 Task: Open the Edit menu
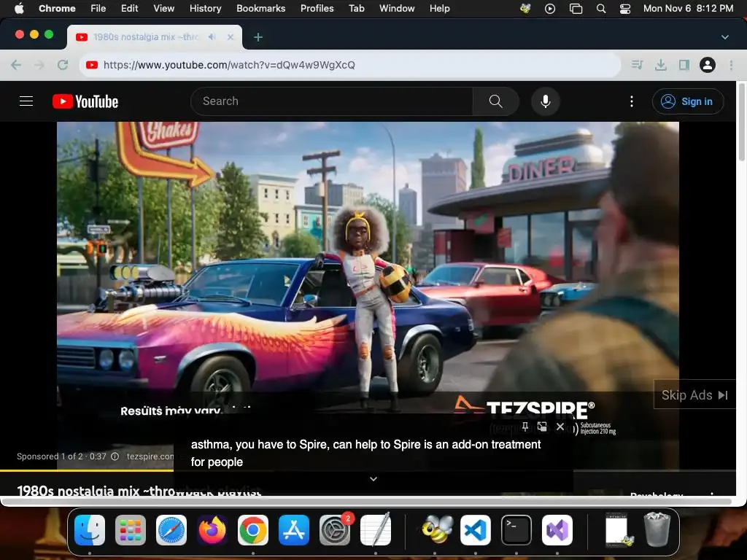tap(129, 8)
